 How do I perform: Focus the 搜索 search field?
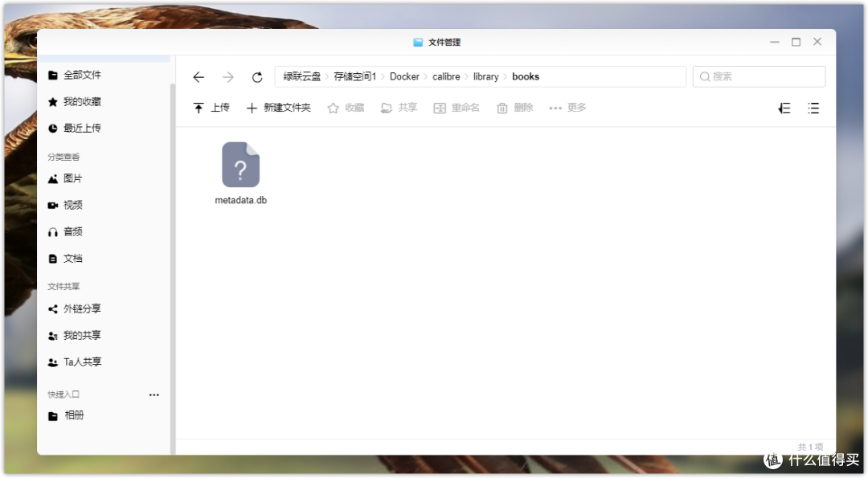click(759, 77)
